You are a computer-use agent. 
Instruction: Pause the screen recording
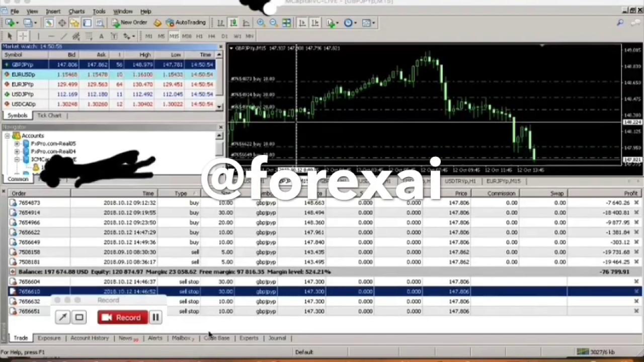click(x=155, y=317)
